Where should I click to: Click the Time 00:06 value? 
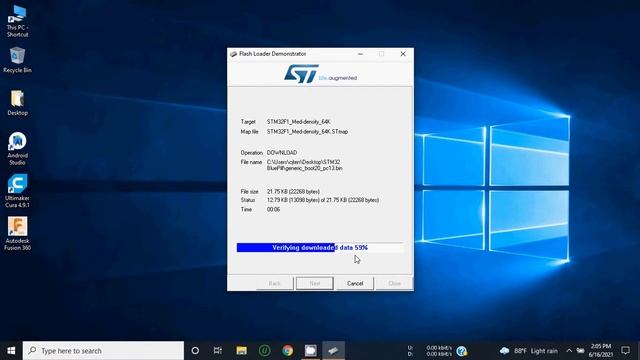[273, 209]
